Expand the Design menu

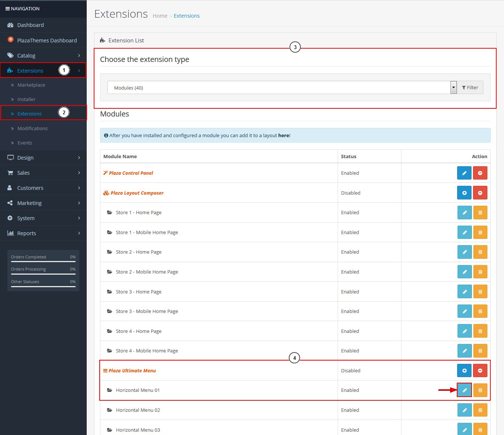pos(43,157)
